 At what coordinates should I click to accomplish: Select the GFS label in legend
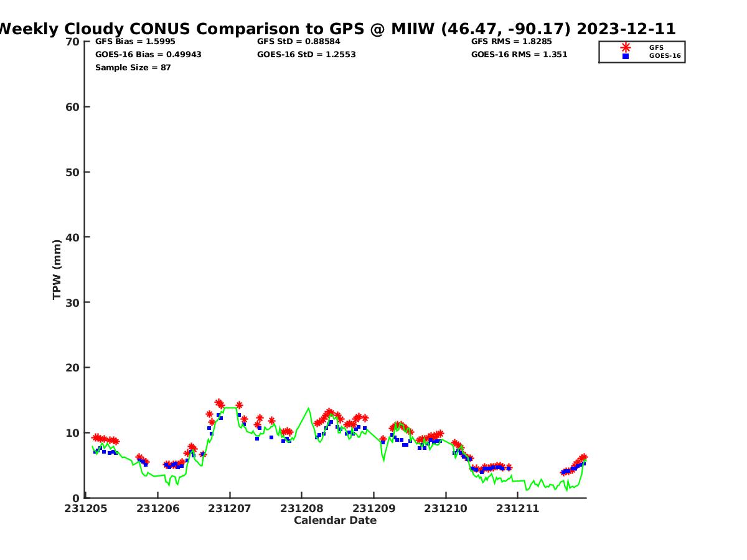coord(656,47)
